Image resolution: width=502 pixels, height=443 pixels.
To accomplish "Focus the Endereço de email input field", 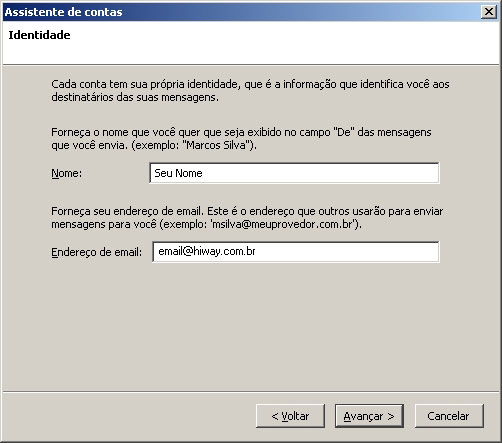I will coord(296,252).
